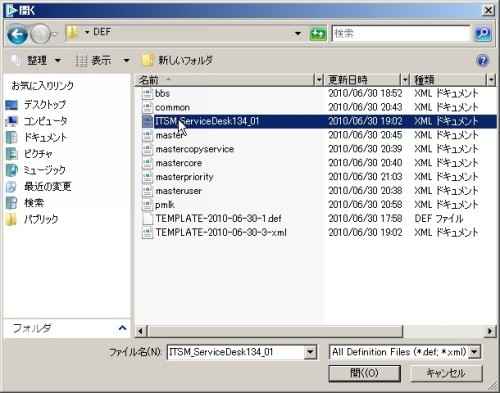Open the 種類 column filter arrow

pyautogui.click(x=491, y=80)
